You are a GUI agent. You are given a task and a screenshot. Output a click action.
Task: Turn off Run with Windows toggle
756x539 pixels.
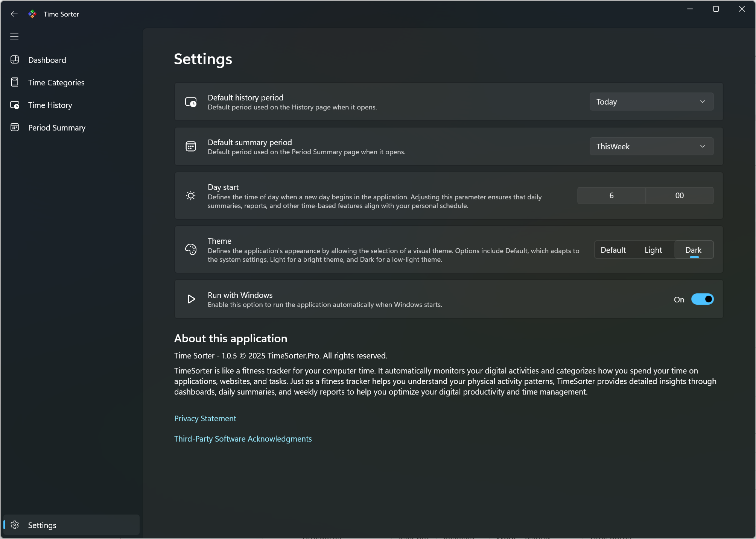(x=702, y=299)
